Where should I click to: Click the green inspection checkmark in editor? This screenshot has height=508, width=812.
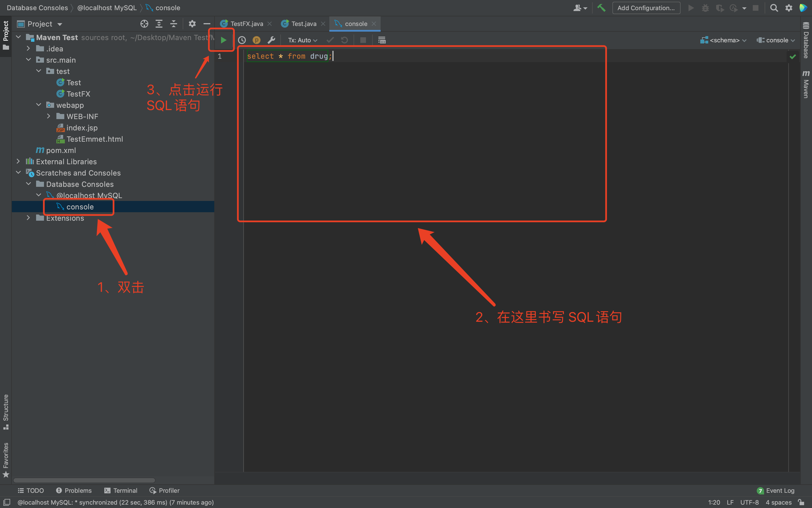793,56
